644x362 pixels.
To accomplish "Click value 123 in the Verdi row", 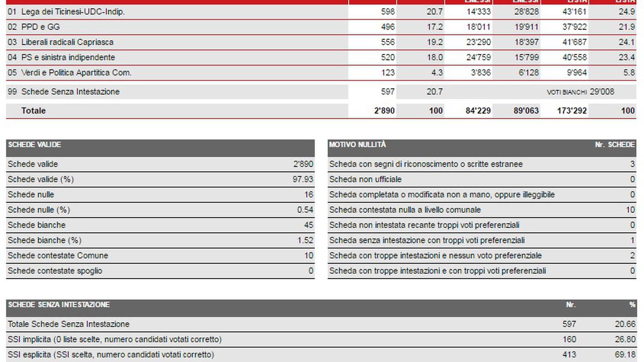I will [x=387, y=73].
